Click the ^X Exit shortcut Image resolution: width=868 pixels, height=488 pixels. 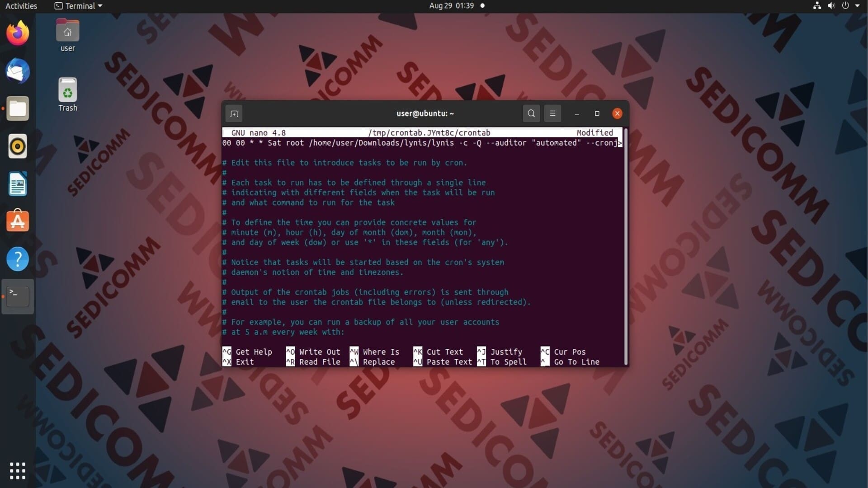(238, 362)
